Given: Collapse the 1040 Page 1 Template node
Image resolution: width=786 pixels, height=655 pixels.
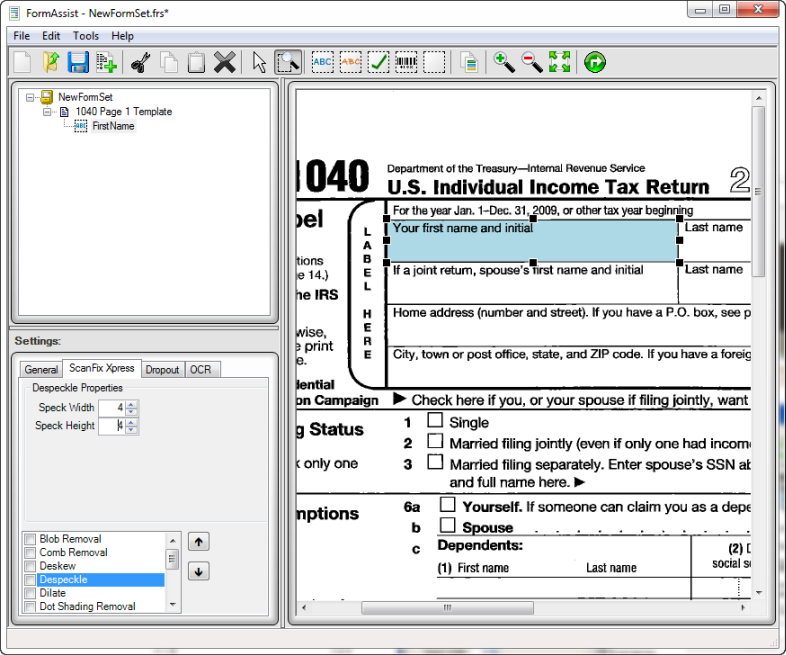Looking at the screenshot, I should click(x=47, y=112).
